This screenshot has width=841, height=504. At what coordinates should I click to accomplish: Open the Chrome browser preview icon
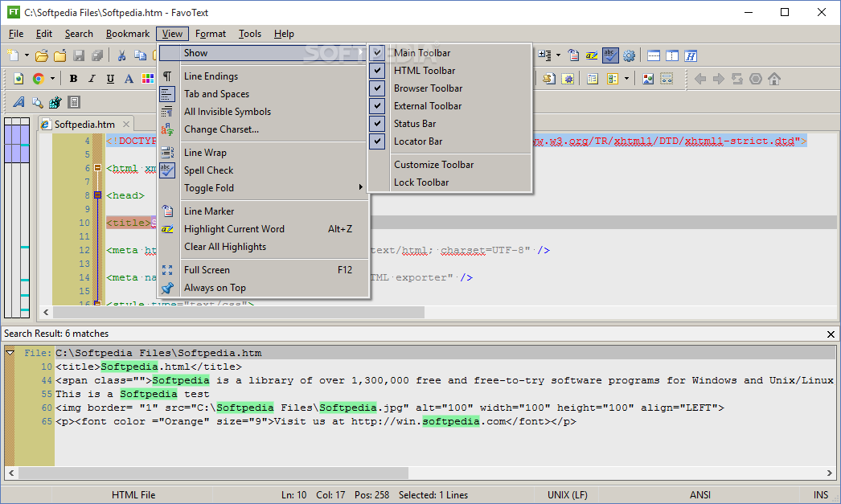(x=38, y=79)
